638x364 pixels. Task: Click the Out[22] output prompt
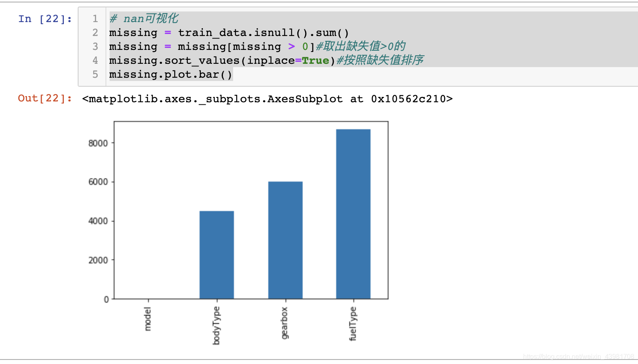tap(45, 98)
